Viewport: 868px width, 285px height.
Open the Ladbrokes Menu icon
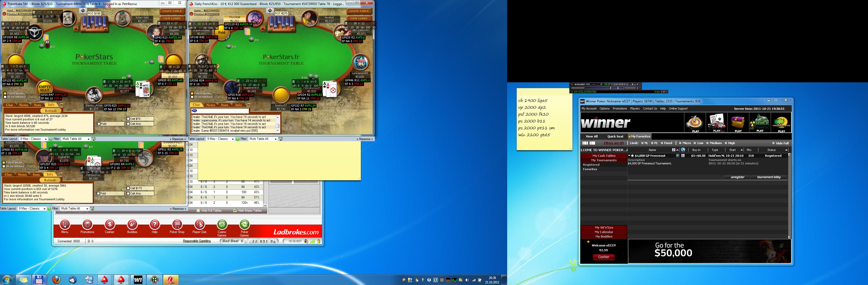pos(65,224)
